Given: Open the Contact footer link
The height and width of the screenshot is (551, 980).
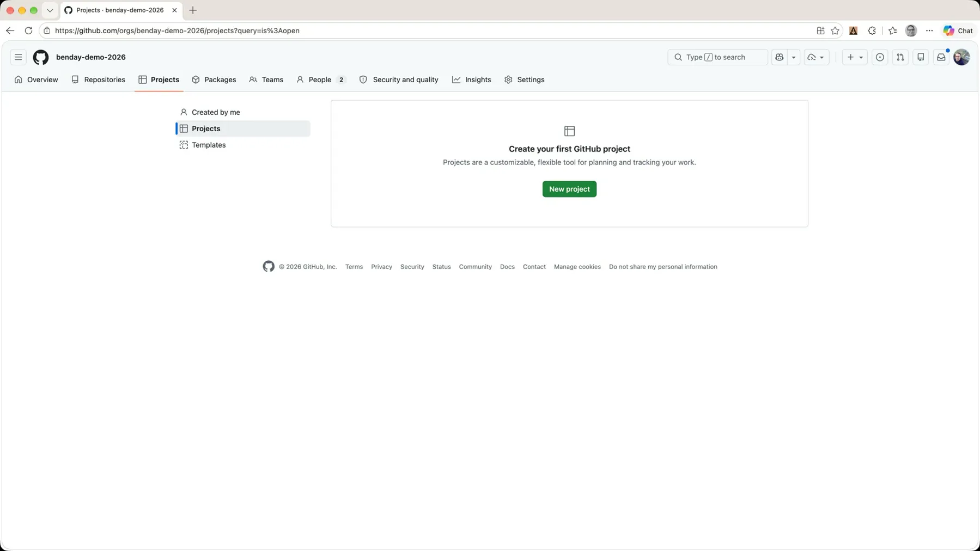Looking at the screenshot, I should click(x=534, y=267).
